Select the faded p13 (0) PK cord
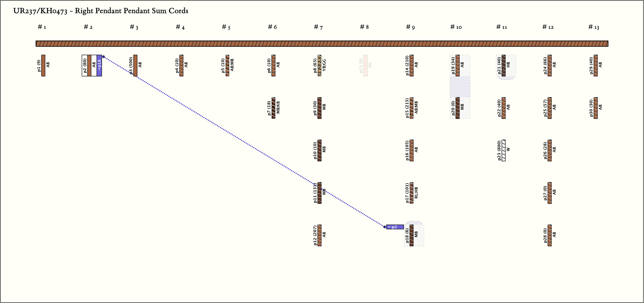Image resolution: width=644 pixels, height=303 pixels. [365, 65]
